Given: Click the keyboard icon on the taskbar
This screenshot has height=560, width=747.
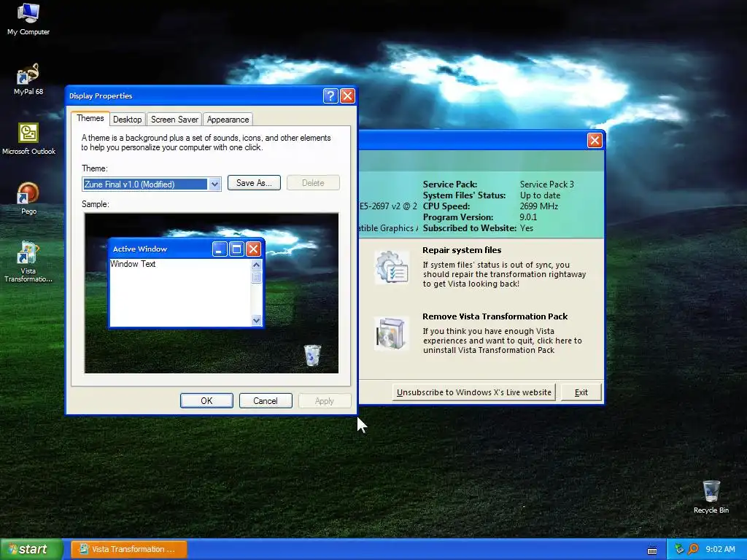Looking at the screenshot, I should 652,550.
